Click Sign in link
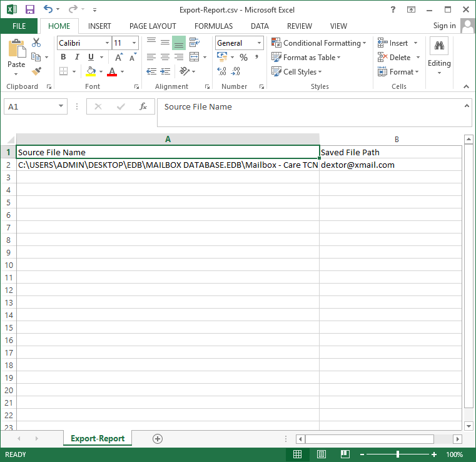Screen dimensions: 476x462 [x=444, y=26]
